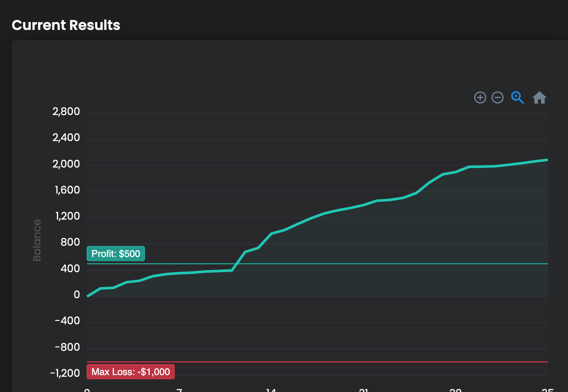The width and height of the screenshot is (568, 392).
Task: Click the 800 y-axis label
Action: pos(70,243)
